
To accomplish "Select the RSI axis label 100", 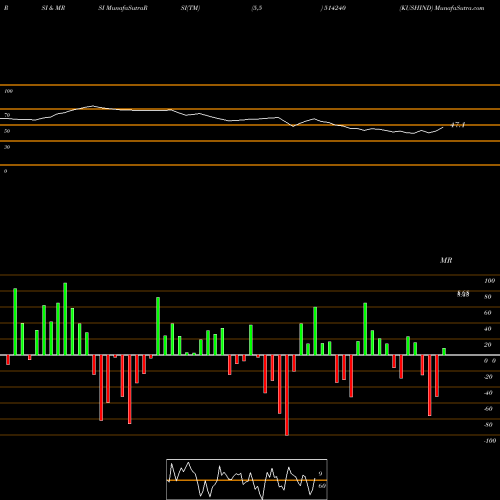I will point(8,91).
